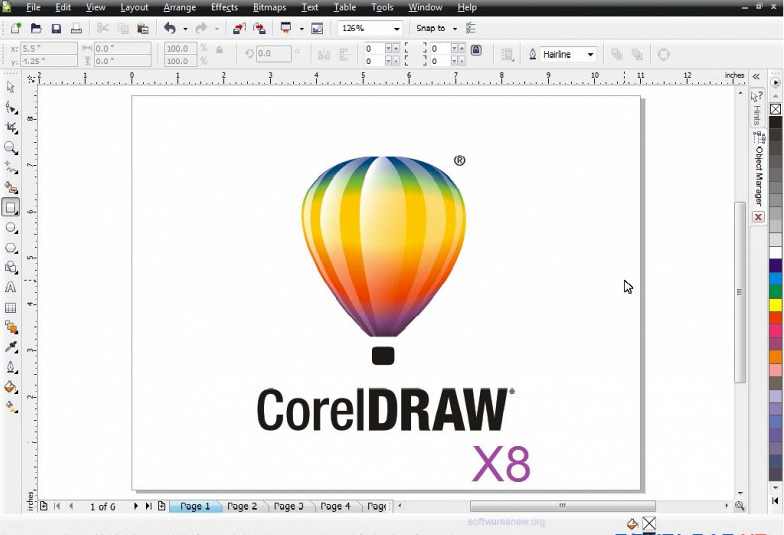Select the Interactive blend tool
Image resolution: width=784 pixels, height=535 pixels.
tap(10, 328)
